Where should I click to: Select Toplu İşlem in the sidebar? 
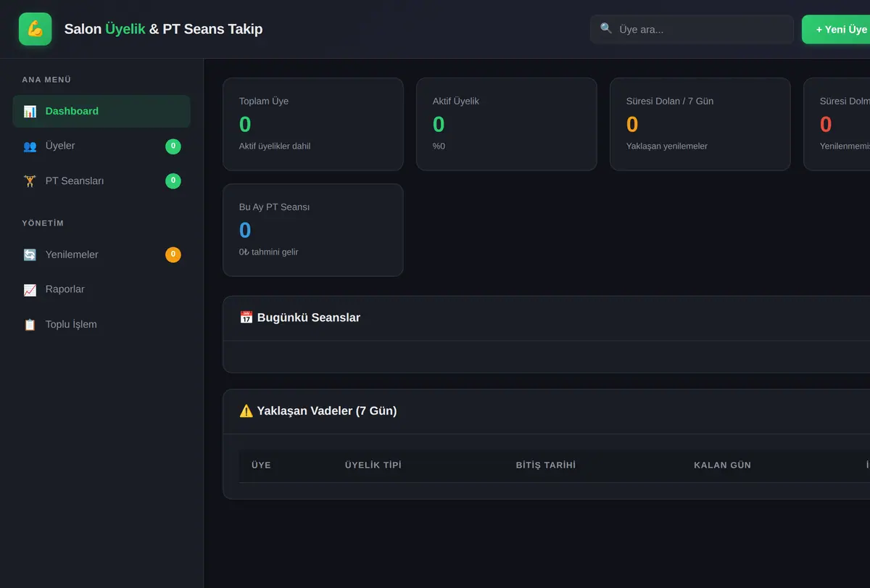[x=101, y=324]
